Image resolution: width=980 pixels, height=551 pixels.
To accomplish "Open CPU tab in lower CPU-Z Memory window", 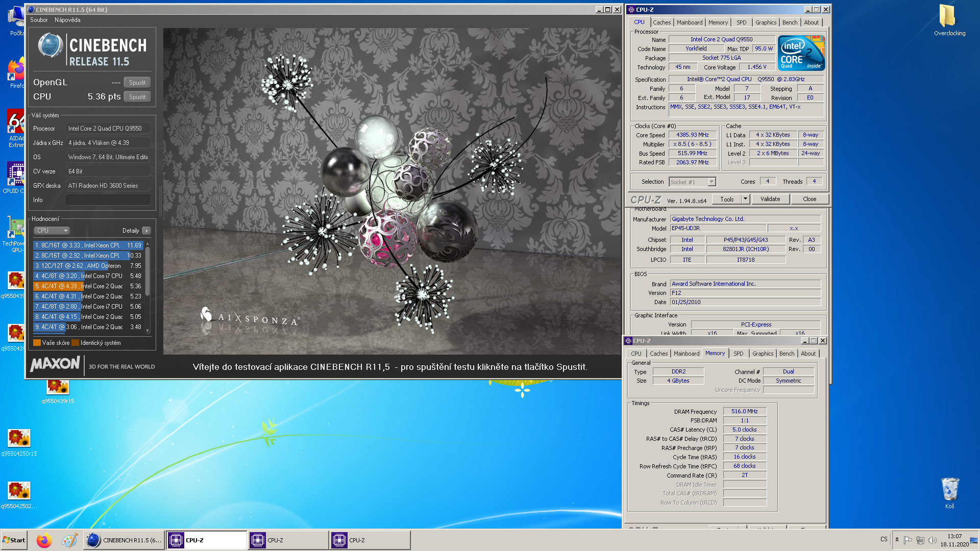I will [x=636, y=354].
